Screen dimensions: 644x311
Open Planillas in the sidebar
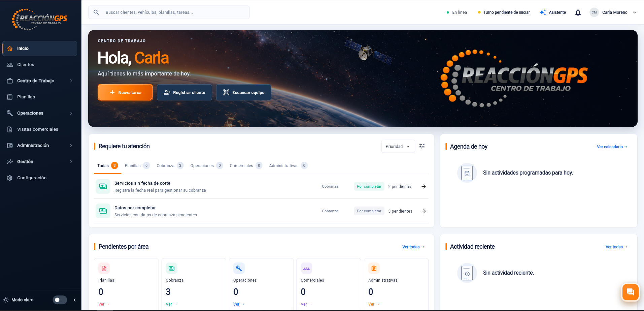[x=40, y=97]
